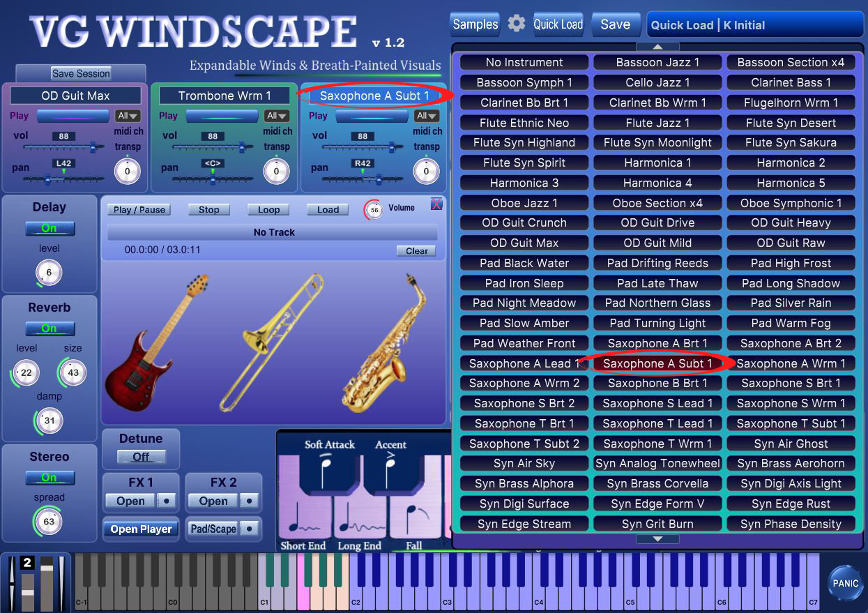Screen dimensions: 868x613
Task: Toggle Stereo On switch
Action: (49, 478)
